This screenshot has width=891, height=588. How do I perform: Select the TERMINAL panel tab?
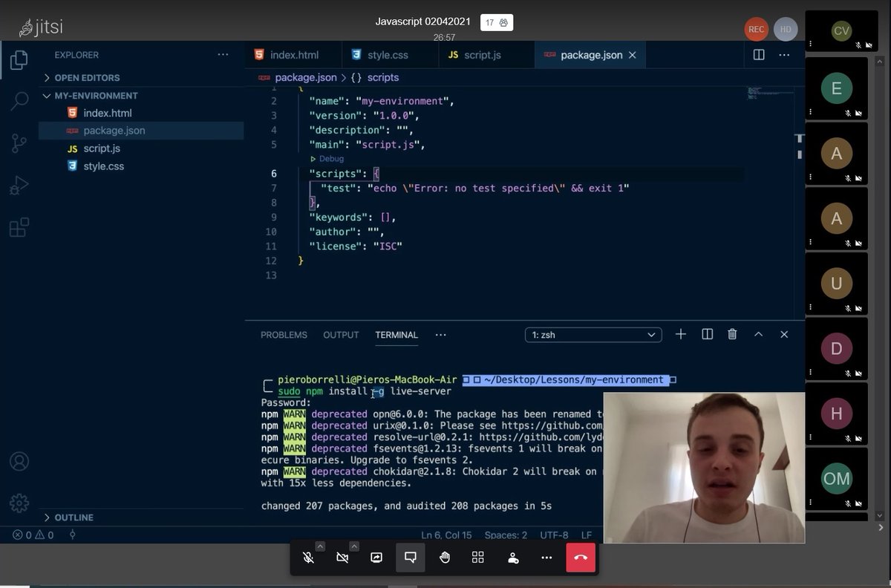[x=396, y=335]
